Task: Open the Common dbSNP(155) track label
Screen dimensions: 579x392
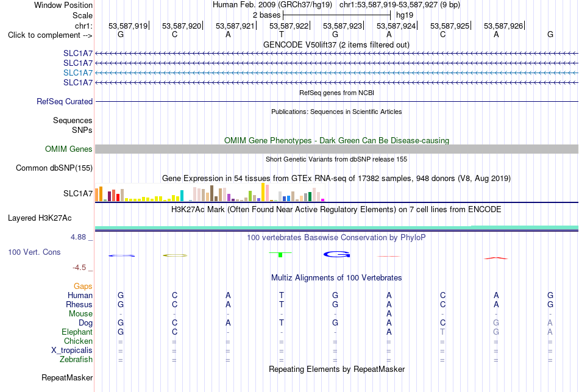Action: click(x=54, y=168)
